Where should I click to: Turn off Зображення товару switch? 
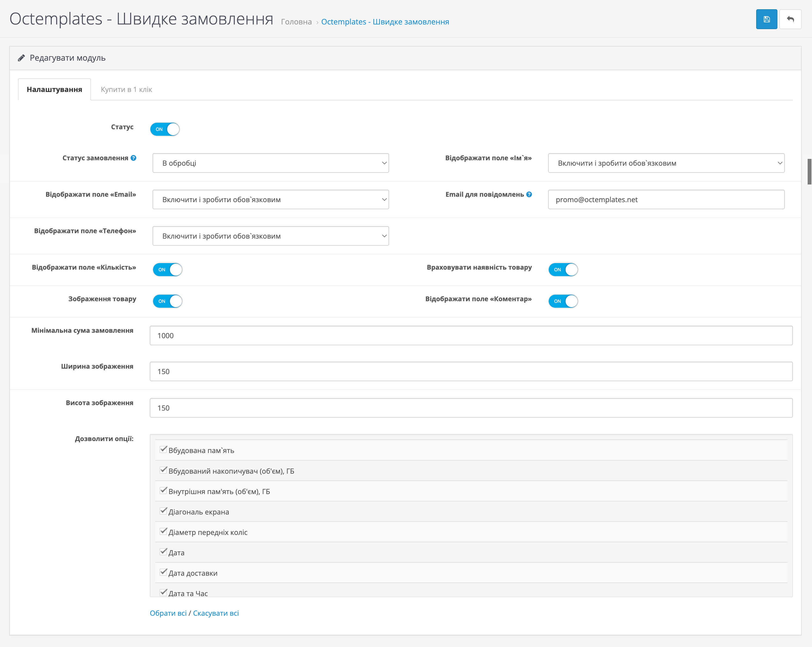click(x=167, y=301)
